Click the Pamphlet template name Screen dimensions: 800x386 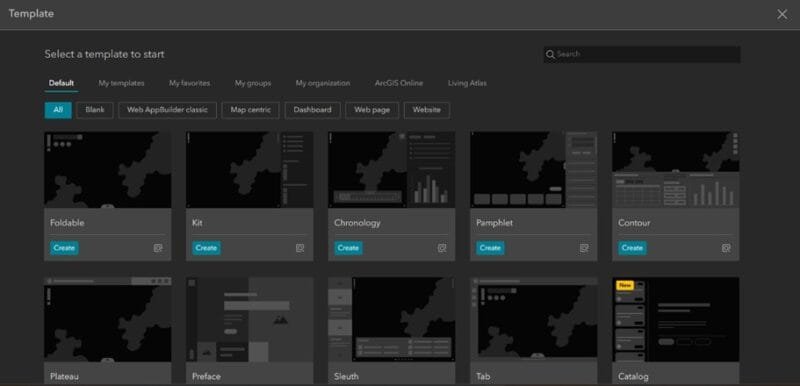coord(494,223)
